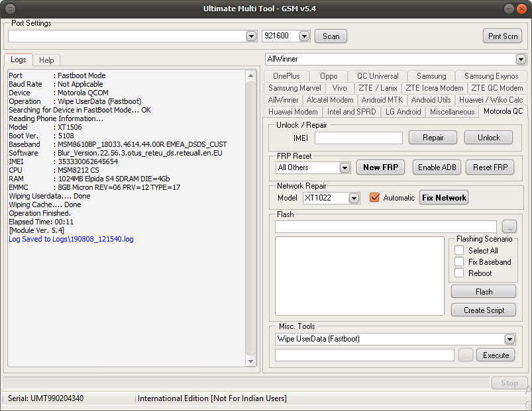Open the Samsung Exynos tab
Screen dimensions: 532x411
[x=491, y=76]
